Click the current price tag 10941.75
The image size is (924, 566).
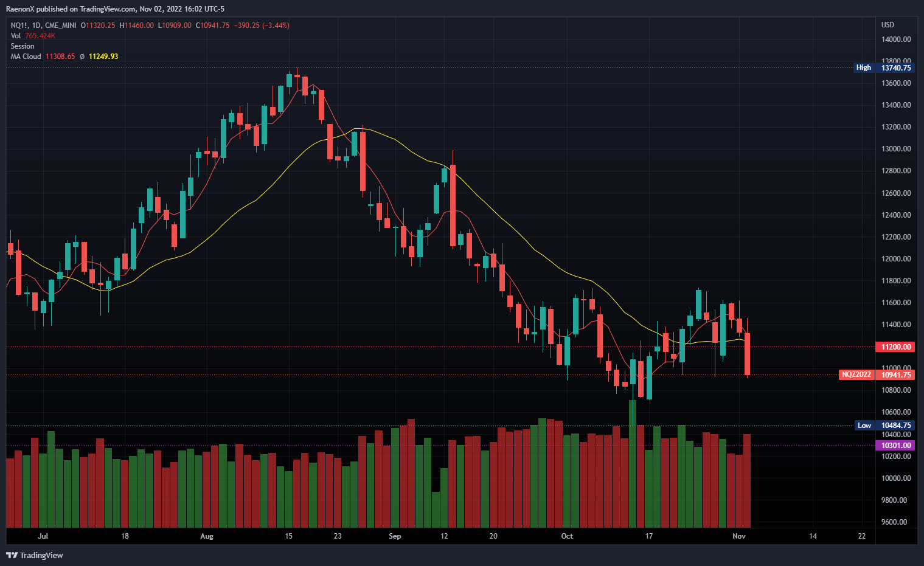896,374
